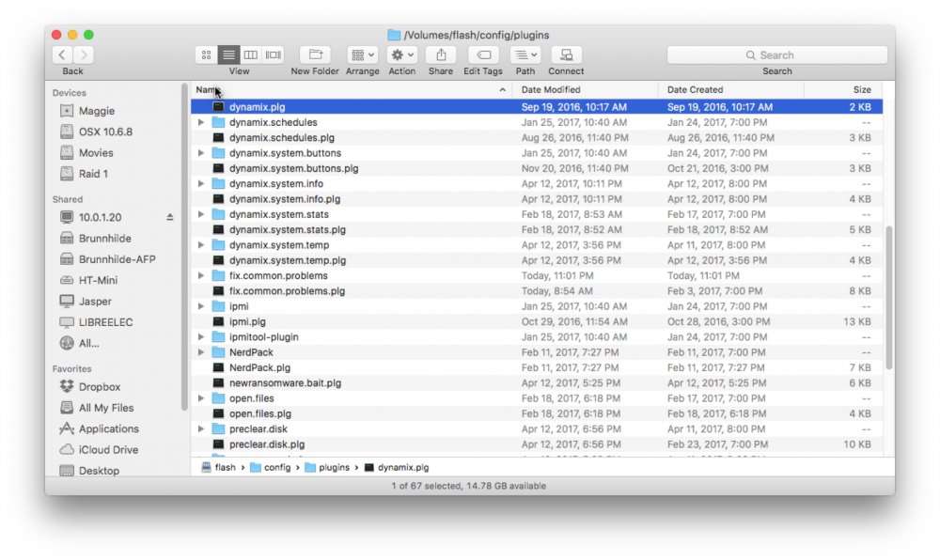940x560 pixels.
Task: Open the Arrange dropdown menu
Action: point(363,55)
